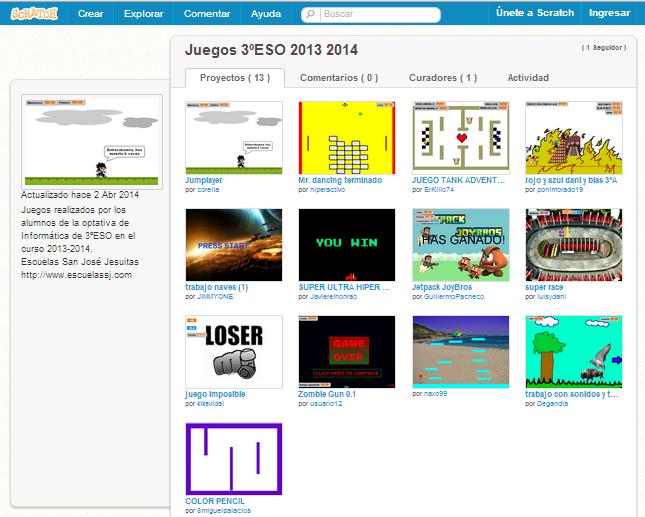Click JUEGO TANK ADVENT... title link
This screenshot has width=645, height=517.
[x=458, y=180]
